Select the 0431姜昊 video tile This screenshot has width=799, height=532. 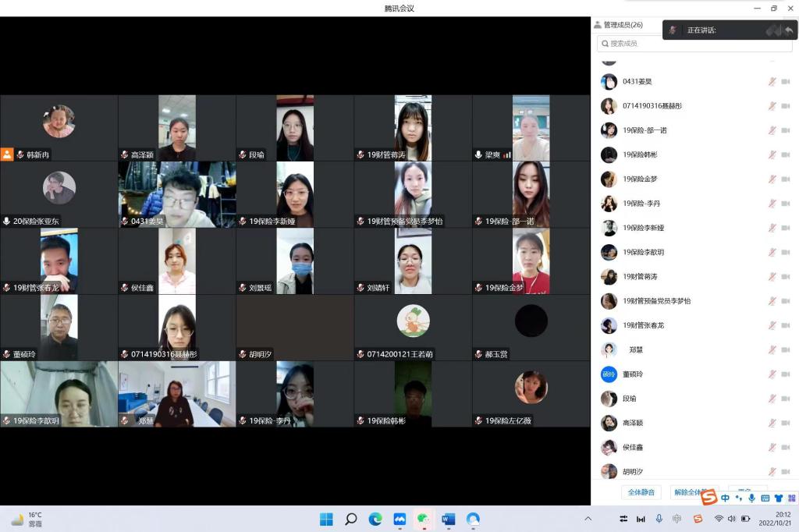tap(177, 194)
